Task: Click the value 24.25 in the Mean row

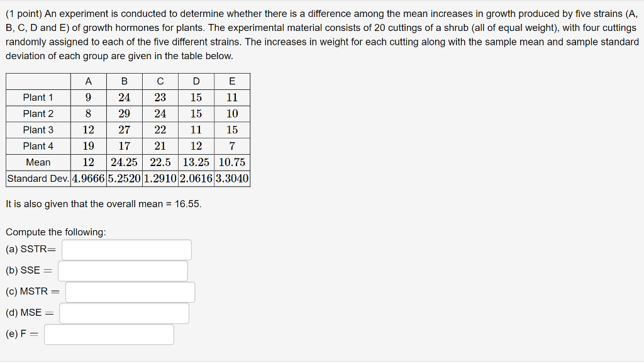Action: click(x=125, y=162)
